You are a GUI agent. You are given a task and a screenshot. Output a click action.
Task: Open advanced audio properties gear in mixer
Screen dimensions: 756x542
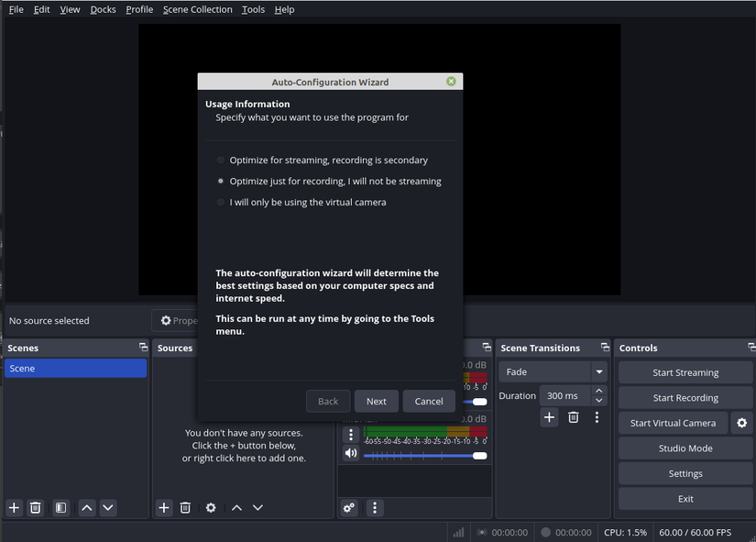tap(349, 507)
